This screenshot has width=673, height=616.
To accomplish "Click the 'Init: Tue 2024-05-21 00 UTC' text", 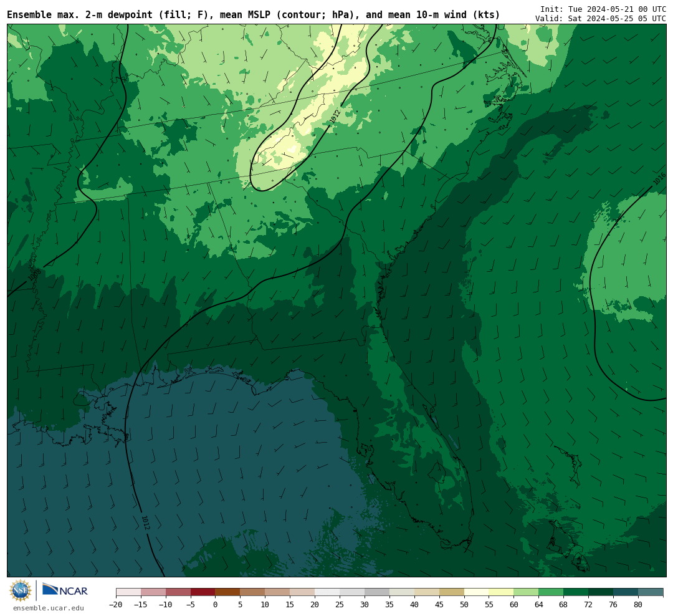I will tap(603, 9).
